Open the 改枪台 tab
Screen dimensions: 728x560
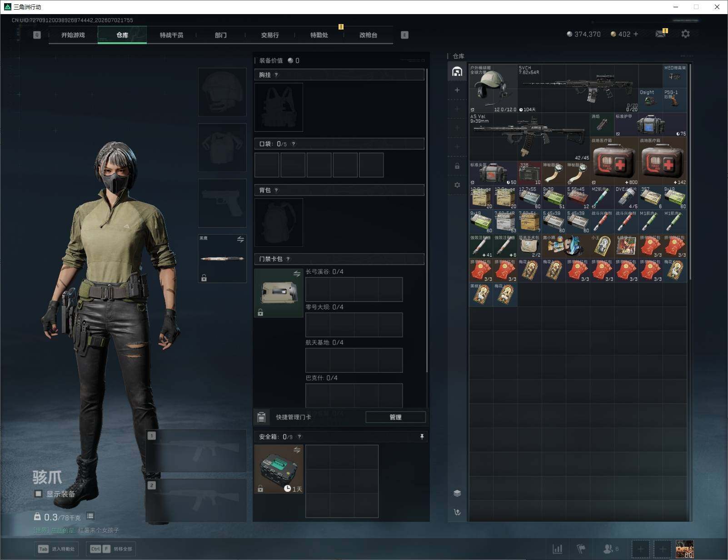pyautogui.click(x=368, y=35)
